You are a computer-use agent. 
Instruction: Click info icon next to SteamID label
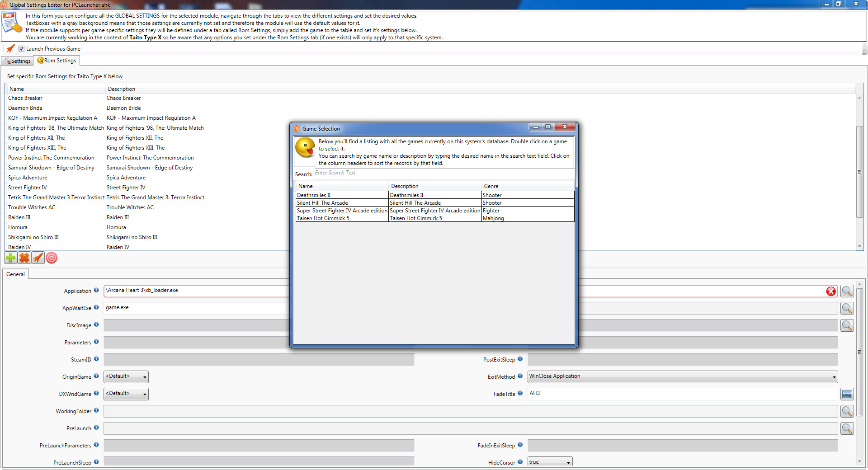pyautogui.click(x=96, y=359)
